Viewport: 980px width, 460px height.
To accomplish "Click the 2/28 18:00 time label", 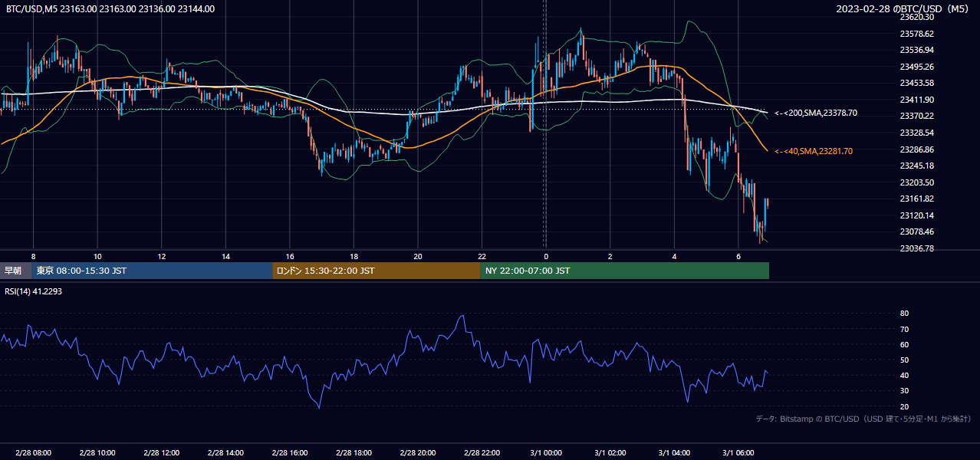I will coord(354,453).
